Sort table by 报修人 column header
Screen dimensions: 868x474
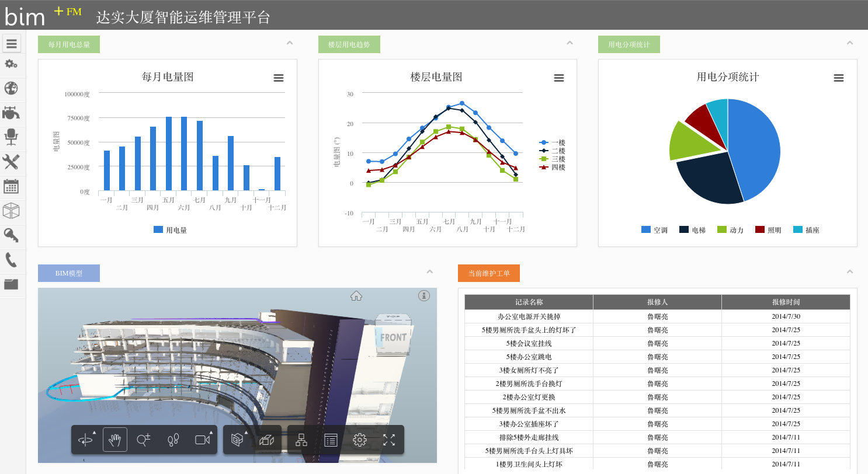click(x=658, y=302)
